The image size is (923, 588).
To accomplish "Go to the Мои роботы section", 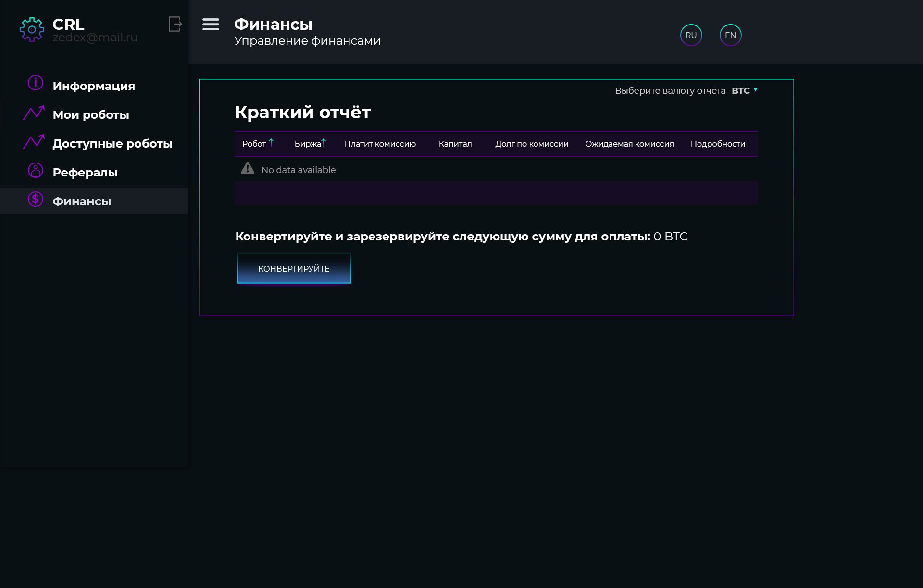I will click(91, 115).
